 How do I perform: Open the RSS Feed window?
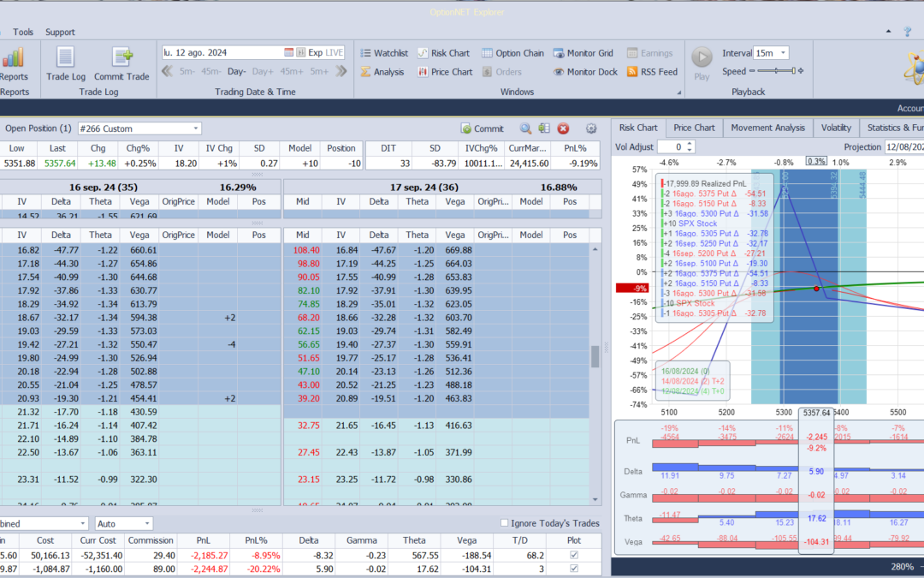tap(652, 72)
